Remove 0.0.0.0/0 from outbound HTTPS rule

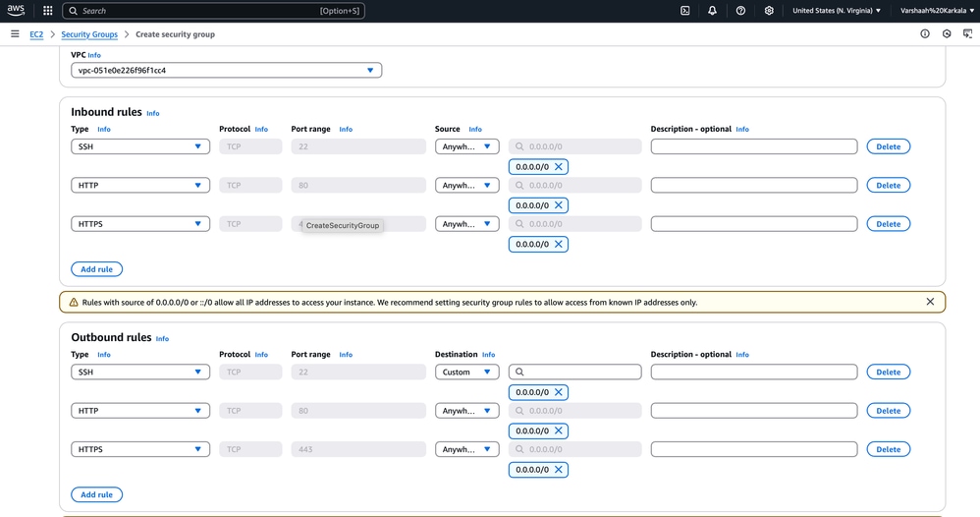point(558,470)
